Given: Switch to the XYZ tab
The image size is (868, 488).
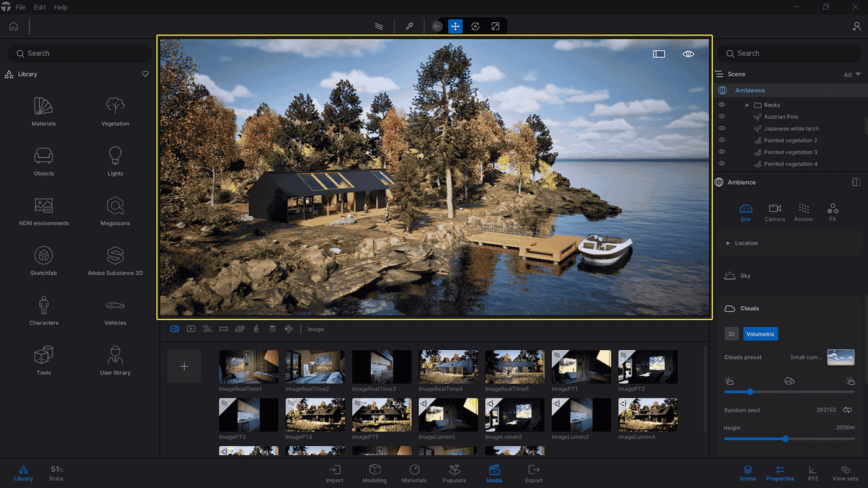Looking at the screenshot, I should point(812,474).
